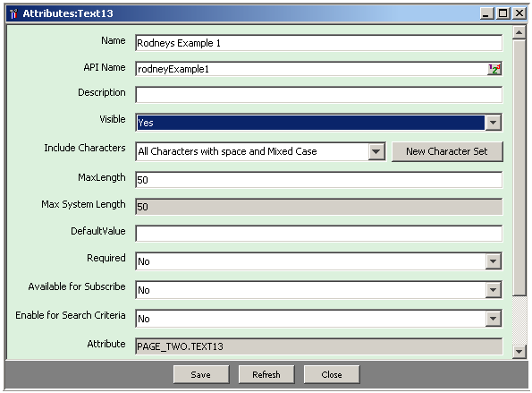Expand the Visible dropdown

[493, 123]
